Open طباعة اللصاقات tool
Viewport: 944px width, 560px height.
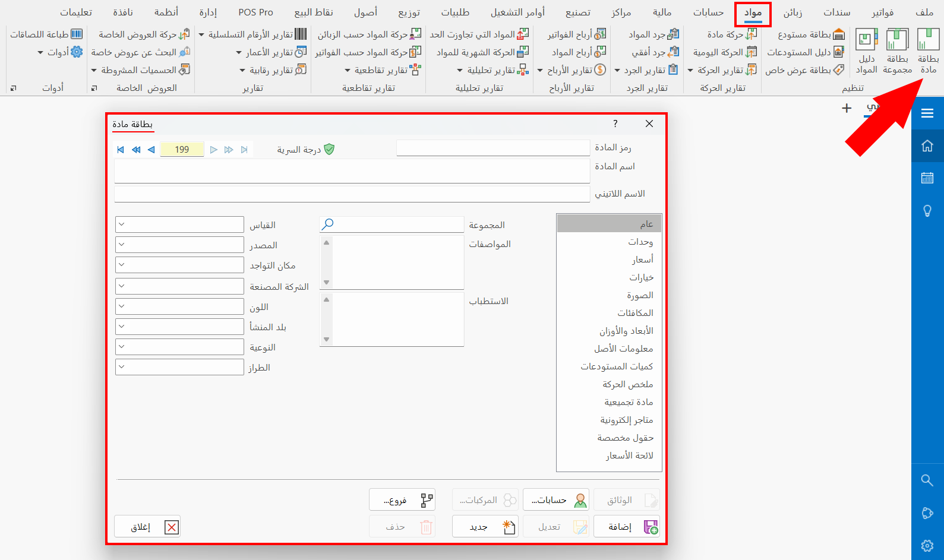pyautogui.click(x=46, y=34)
